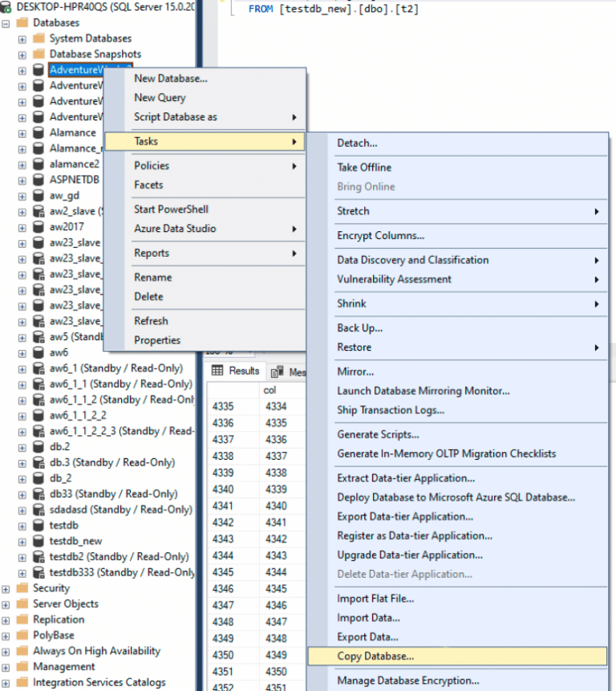The width and height of the screenshot is (616, 691).
Task: Select Copy Database from Tasks submenu
Action: click(375, 656)
